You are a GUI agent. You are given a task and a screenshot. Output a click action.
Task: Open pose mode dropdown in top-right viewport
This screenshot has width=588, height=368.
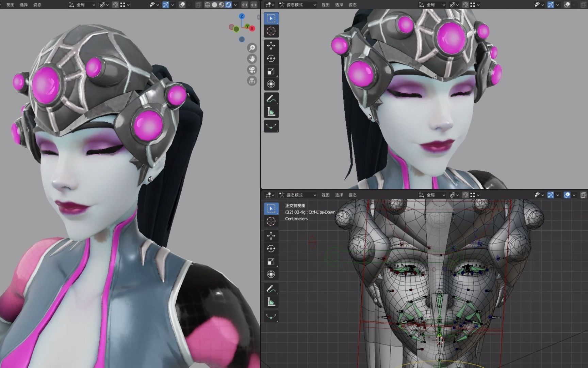[298, 5]
